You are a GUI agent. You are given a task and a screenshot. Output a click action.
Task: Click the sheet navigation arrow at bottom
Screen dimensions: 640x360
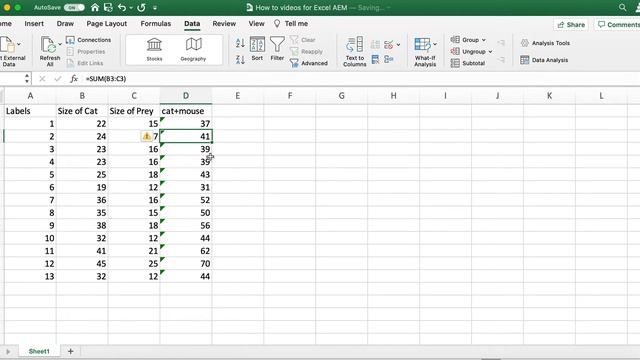tap(8, 351)
